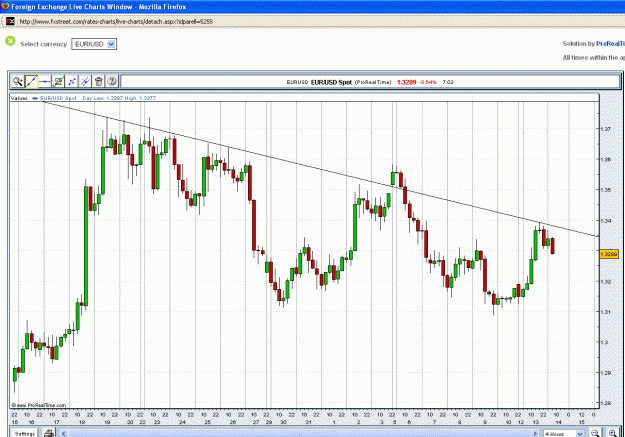Screen dimensions: 625x437
Task: Click the yellow 1.3289 price tag on axis
Action: point(609,254)
